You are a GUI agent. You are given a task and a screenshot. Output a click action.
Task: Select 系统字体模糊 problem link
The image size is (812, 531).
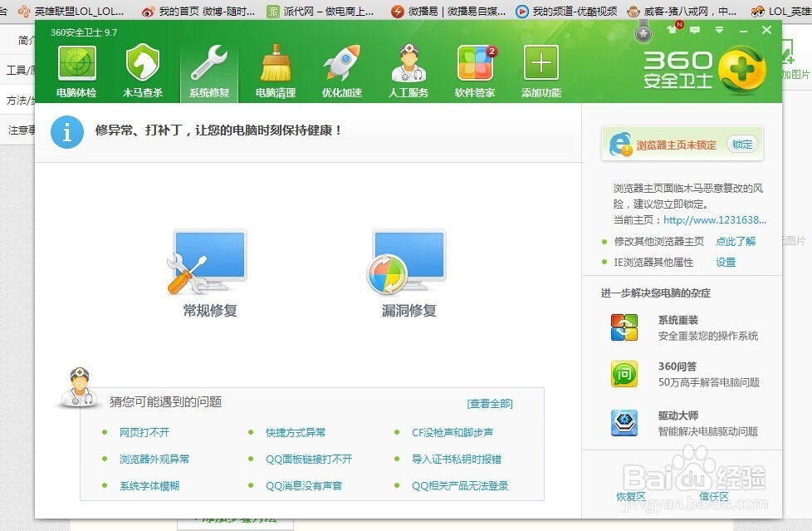pos(149,486)
